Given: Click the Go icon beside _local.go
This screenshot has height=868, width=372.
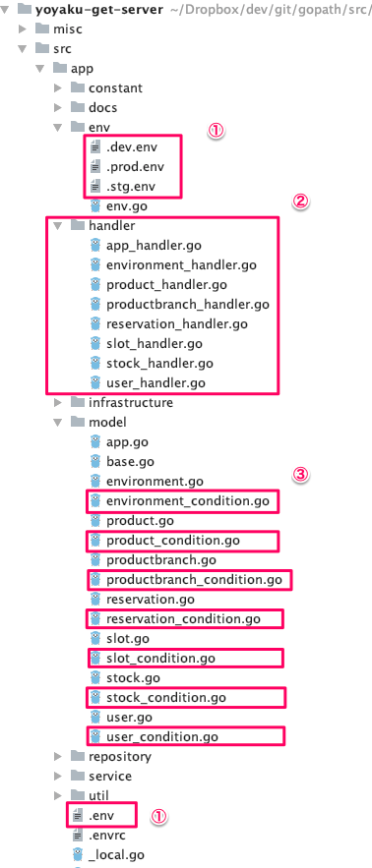Looking at the screenshot, I should (78, 854).
